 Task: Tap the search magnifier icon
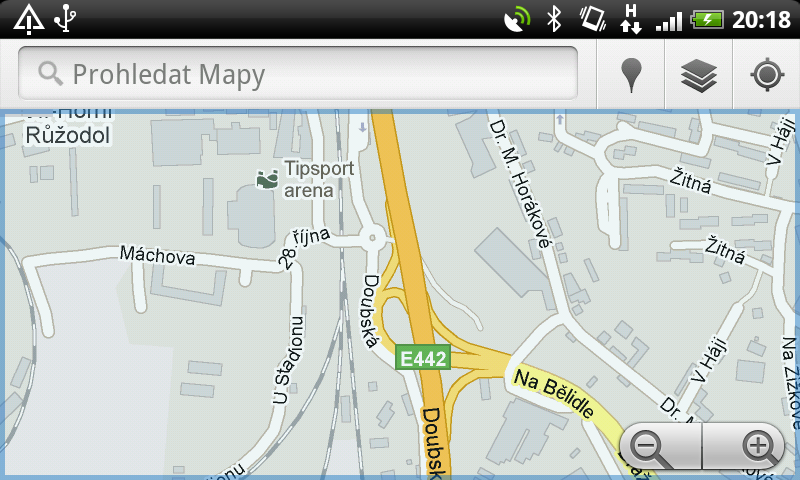[x=50, y=74]
